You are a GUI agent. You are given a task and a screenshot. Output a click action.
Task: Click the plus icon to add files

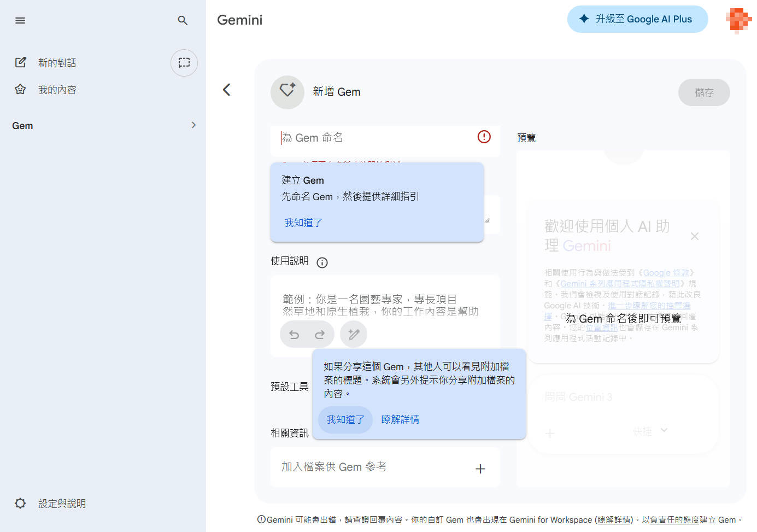point(480,469)
